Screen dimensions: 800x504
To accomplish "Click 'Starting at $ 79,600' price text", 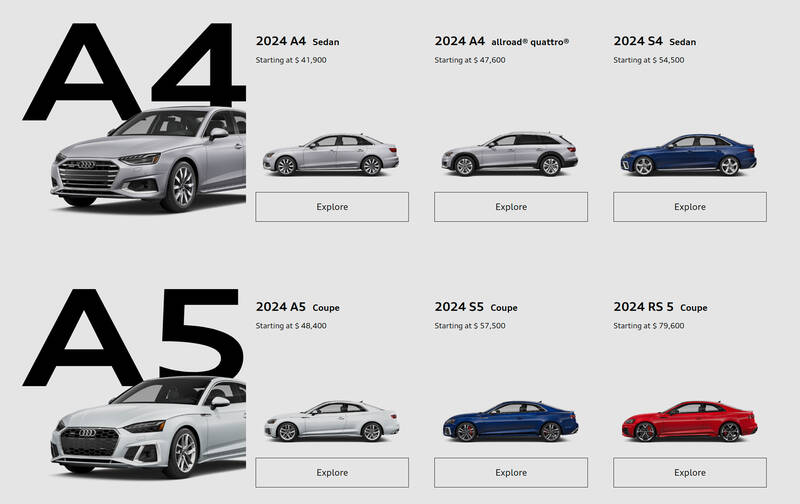I will click(x=648, y=326).
